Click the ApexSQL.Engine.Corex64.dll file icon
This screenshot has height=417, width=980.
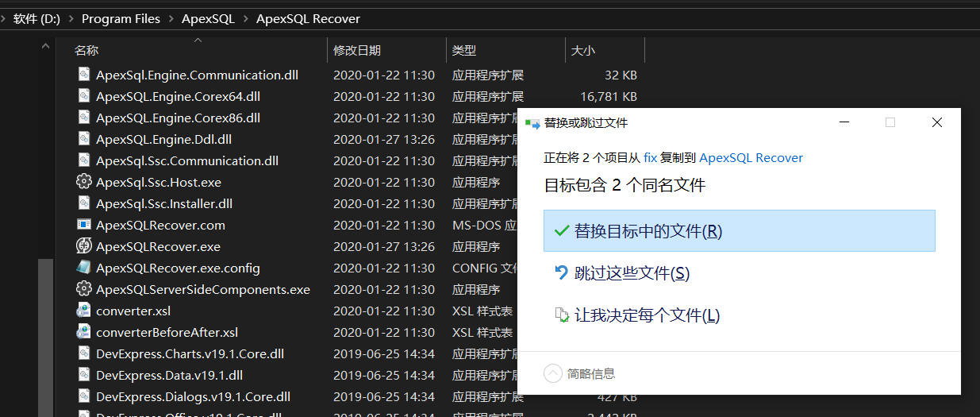point(83,96)
